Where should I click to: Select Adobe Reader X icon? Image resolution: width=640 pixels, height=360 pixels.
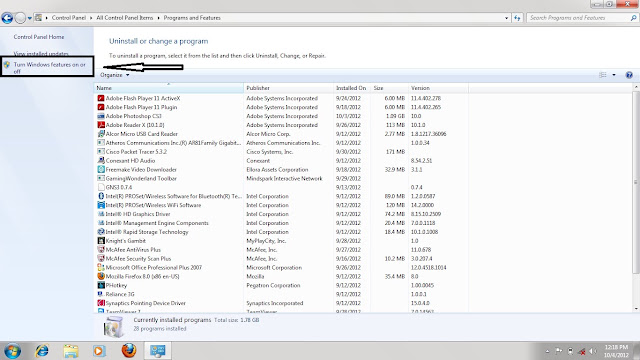tap(101, 125)
